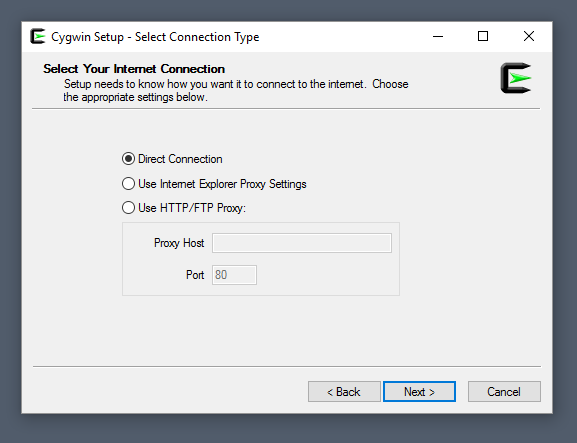Go to previous step with Back button
The height and width of the screenshot is (443, 577).
(344, 391)
